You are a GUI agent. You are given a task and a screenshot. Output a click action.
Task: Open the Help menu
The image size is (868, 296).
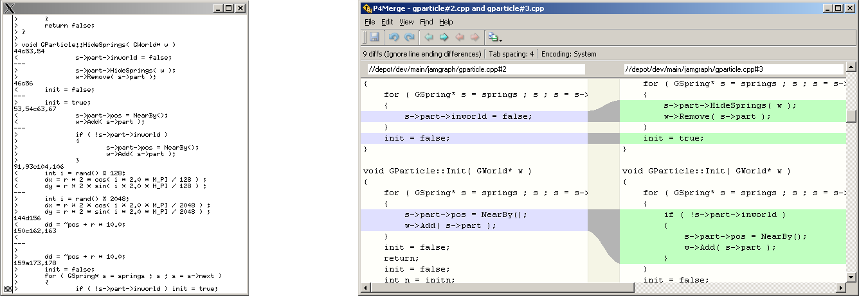446,22
